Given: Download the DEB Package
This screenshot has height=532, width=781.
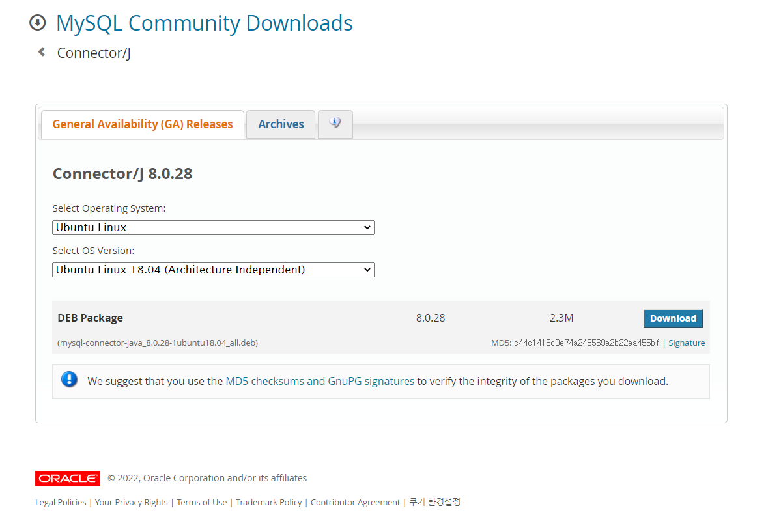Looking at the screenshot, I should 673,318.
